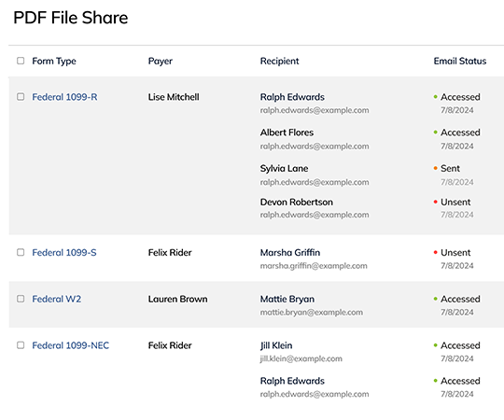Click Mattie Bryan's green Accessed status dot
This screenshot has height=420, width=504.
pyautogui.click(x=436, y=299)
